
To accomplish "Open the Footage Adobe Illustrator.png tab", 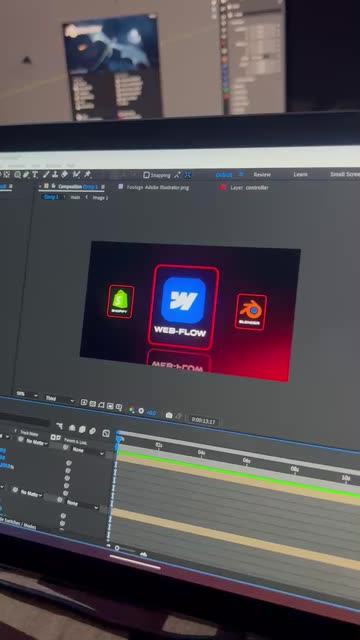I will [158, 187].
